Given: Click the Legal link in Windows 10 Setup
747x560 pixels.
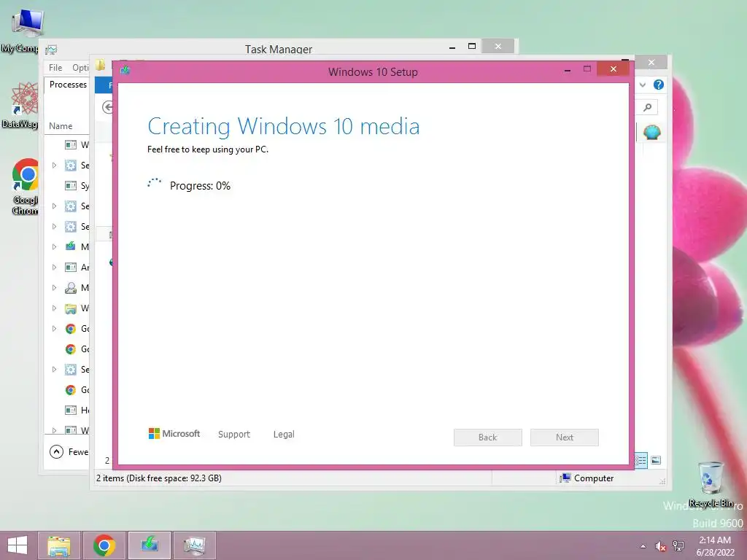Looking at the screenshot, I should pyautogui.click(x=284, y=435).
